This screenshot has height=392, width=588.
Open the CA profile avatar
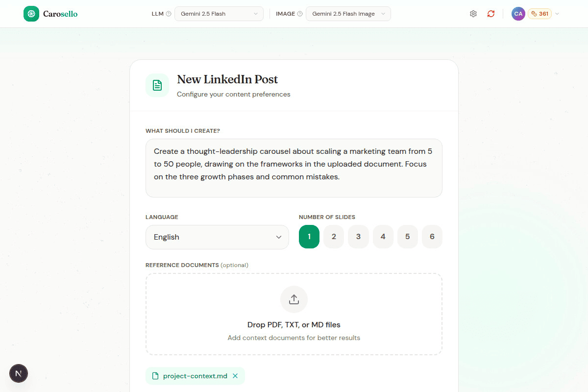pyautogui.click(x=518, y=13)
